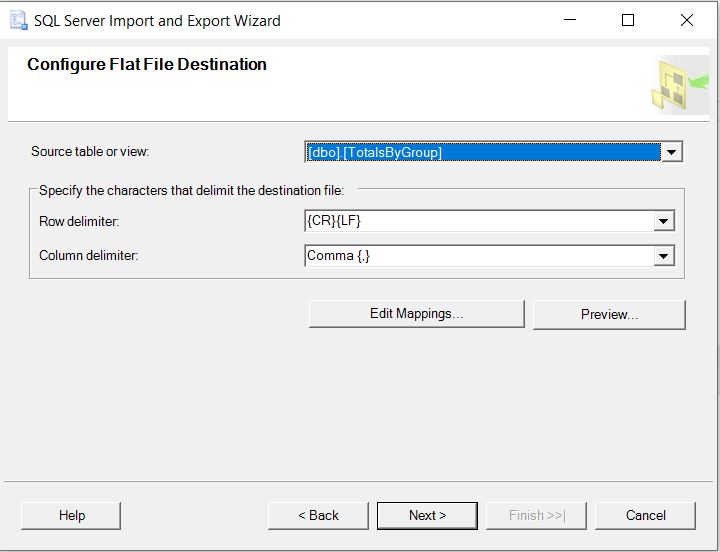
Task: Go back with the Back button
Action: tap(318, 515)
